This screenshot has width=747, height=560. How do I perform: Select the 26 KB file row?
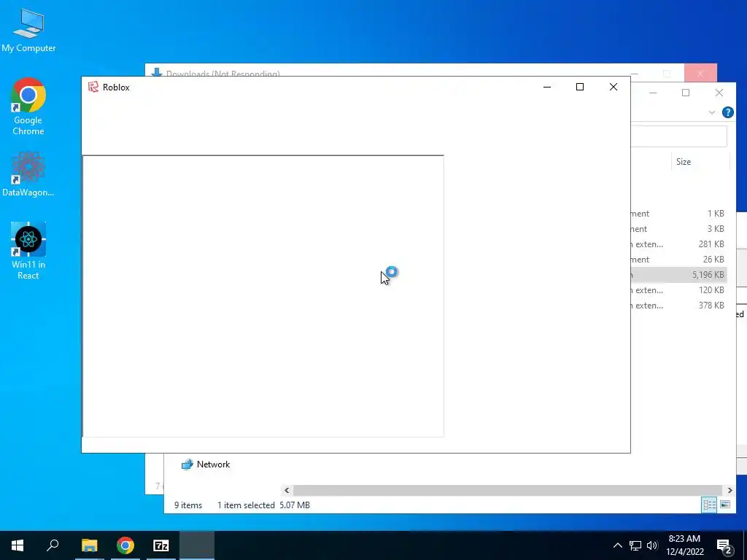678,260
